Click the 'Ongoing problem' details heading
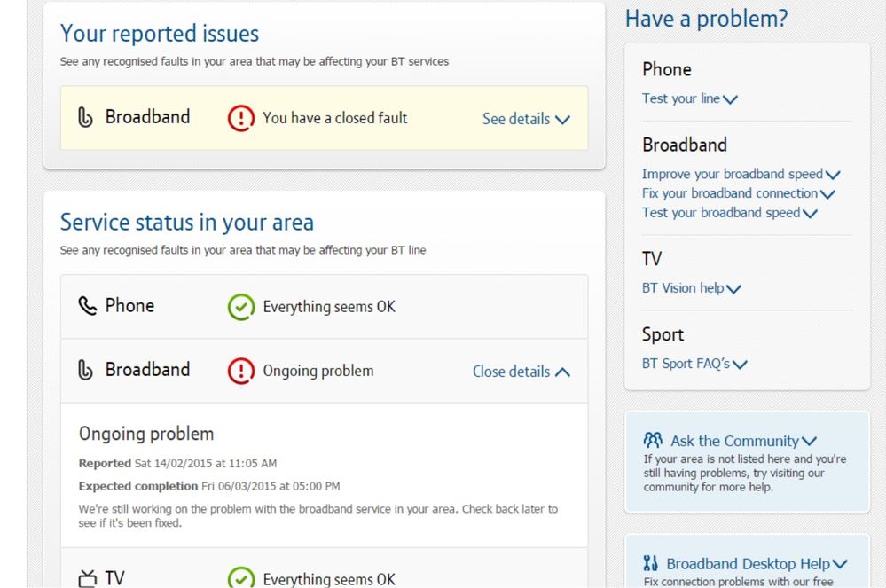Viewport: 886px width, 588px height. 146,434
